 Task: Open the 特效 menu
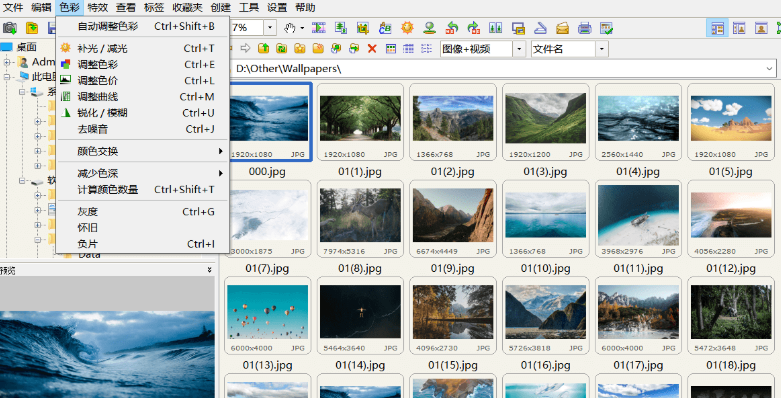coord(98,7)
